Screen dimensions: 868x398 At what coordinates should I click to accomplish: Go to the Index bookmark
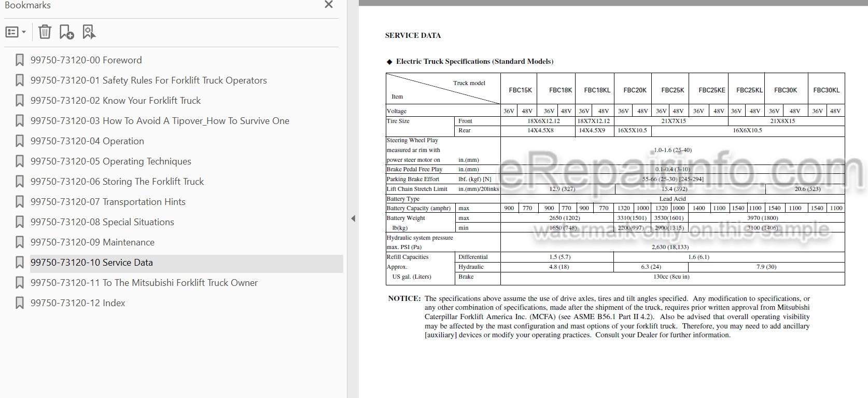(x=78, y=303)
